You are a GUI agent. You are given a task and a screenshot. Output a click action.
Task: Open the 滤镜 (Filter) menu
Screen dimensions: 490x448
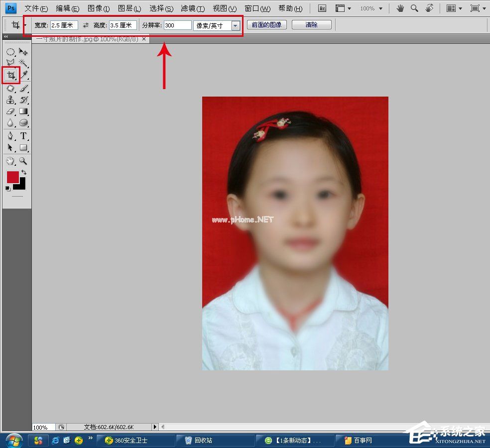point(193,8)
